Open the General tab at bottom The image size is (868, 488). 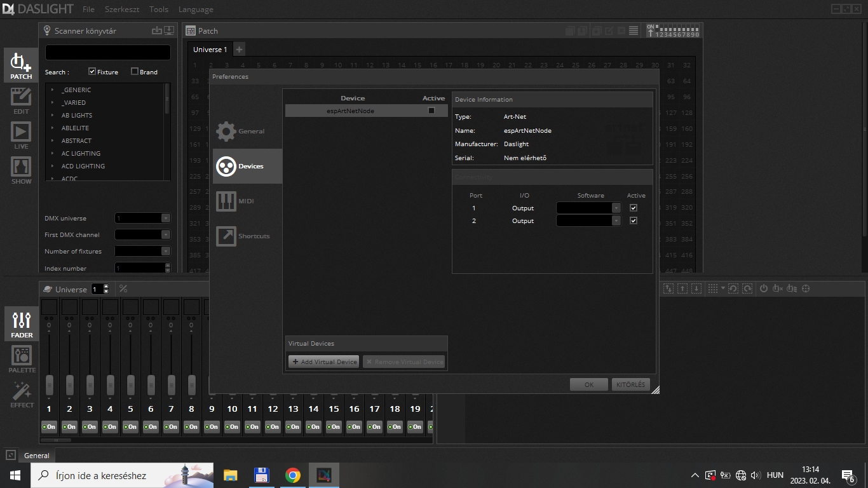tap(37, 455)
